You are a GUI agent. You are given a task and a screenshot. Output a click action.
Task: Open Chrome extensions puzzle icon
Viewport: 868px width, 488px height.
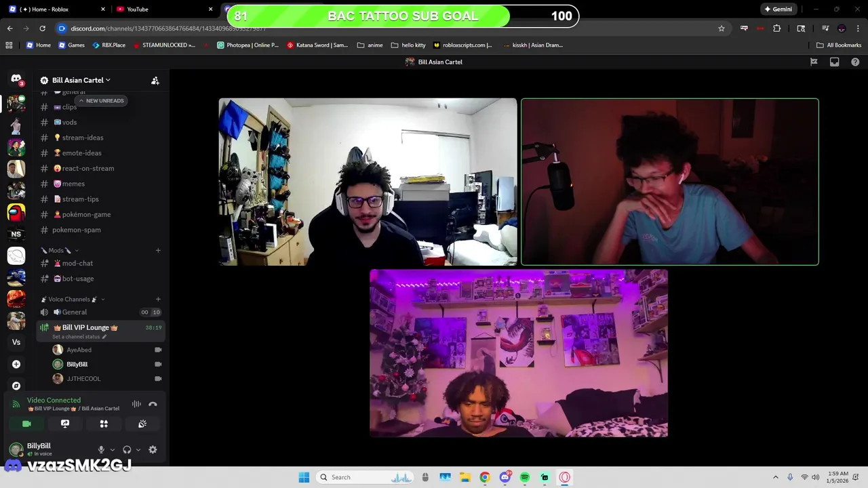777,28
